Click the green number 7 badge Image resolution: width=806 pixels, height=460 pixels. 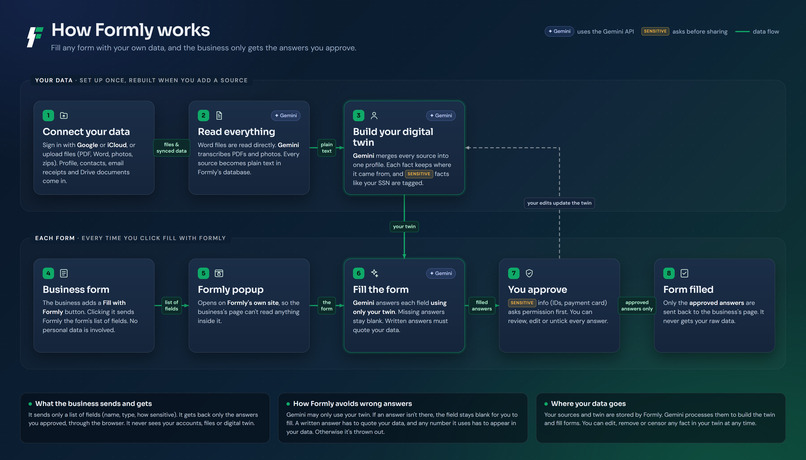514,273
